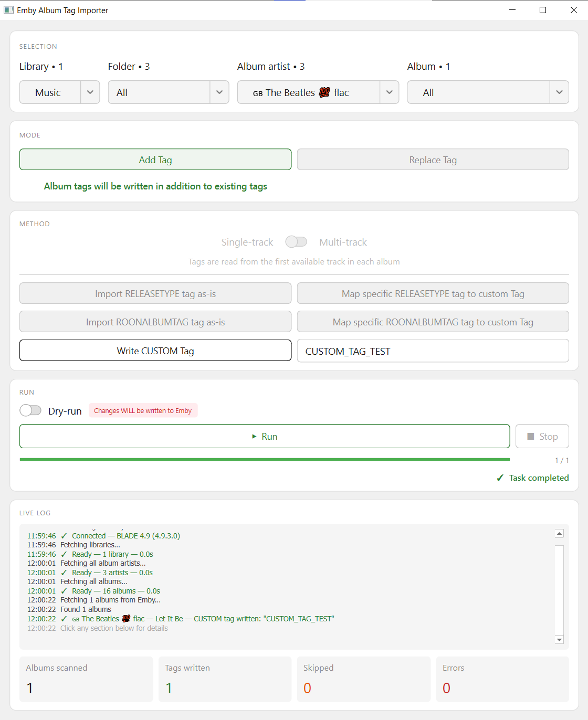Click the Run play button
The height and width of the screenshot is (720, 588).
coord(265,436)
